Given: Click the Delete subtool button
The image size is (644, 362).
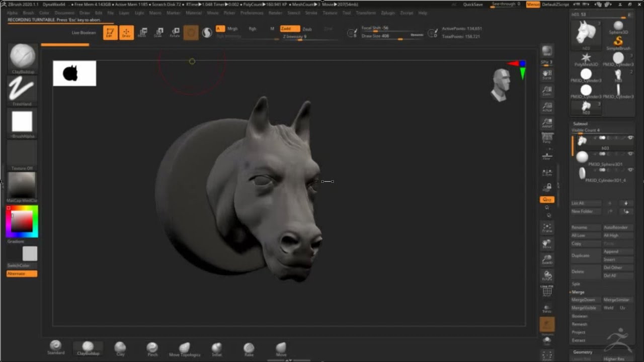Looking at the screenshot, I should 586,271.
